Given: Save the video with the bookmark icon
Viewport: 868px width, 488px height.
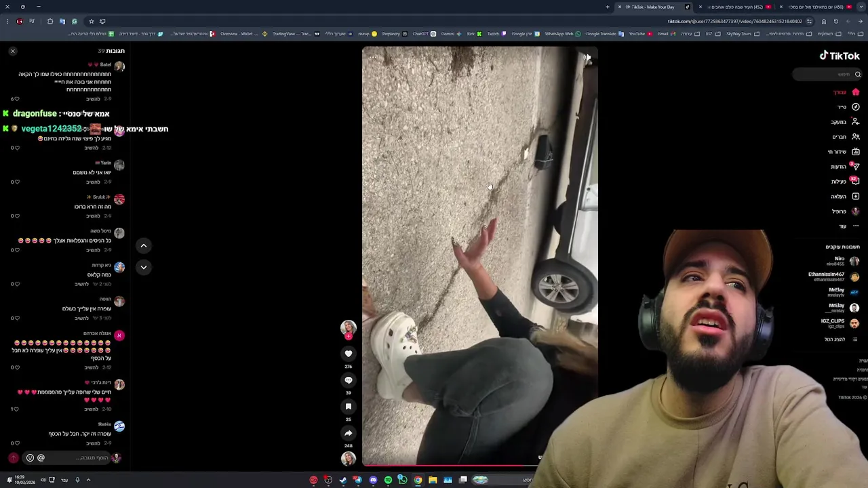Looking at the screenshot, I should point(349,407).
